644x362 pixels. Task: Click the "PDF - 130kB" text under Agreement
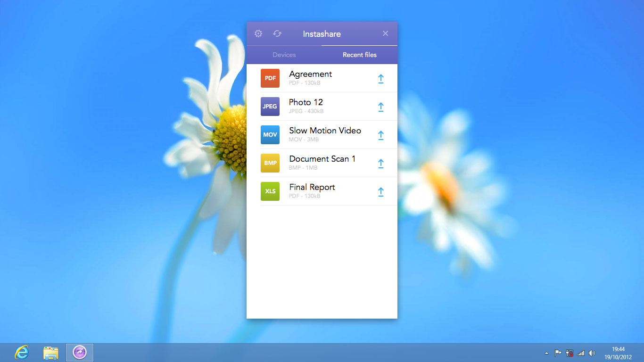point(305,83)
